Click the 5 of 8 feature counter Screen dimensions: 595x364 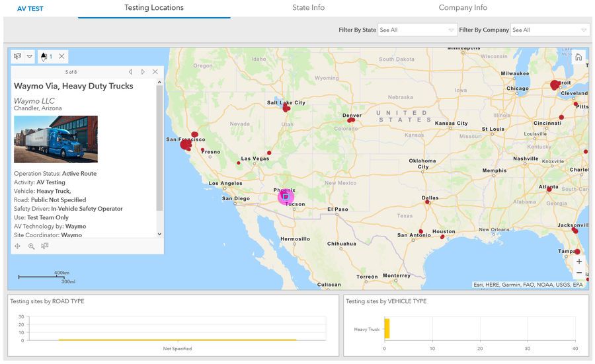pos(71,72)
